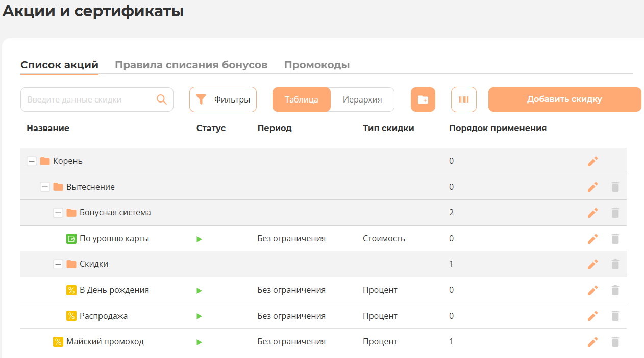The width and height of the screenshot is (644, 358).
Task: Click the add folder icon button
Action: coord(423,99)
